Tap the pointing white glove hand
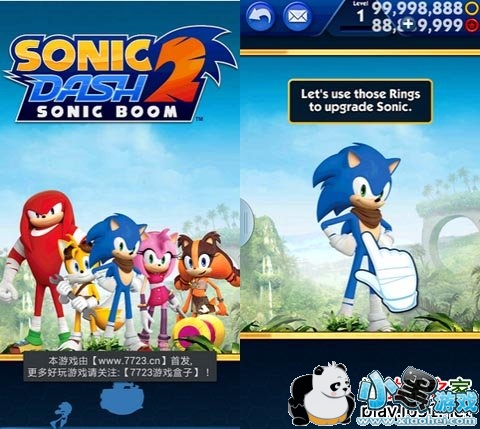 point(387,272)
